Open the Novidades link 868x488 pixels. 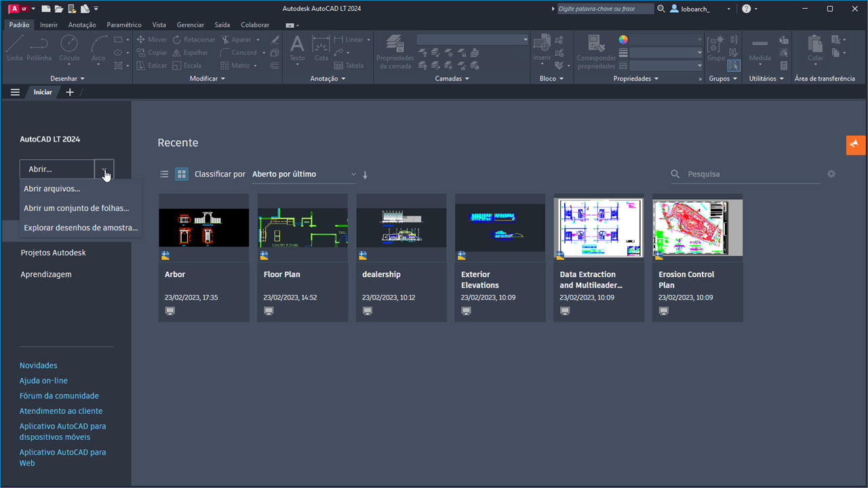(x=39, y=365)
